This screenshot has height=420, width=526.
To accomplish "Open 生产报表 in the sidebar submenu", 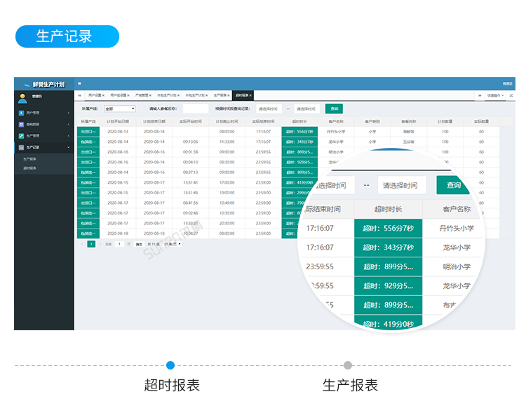I will (x=30, y=160).
